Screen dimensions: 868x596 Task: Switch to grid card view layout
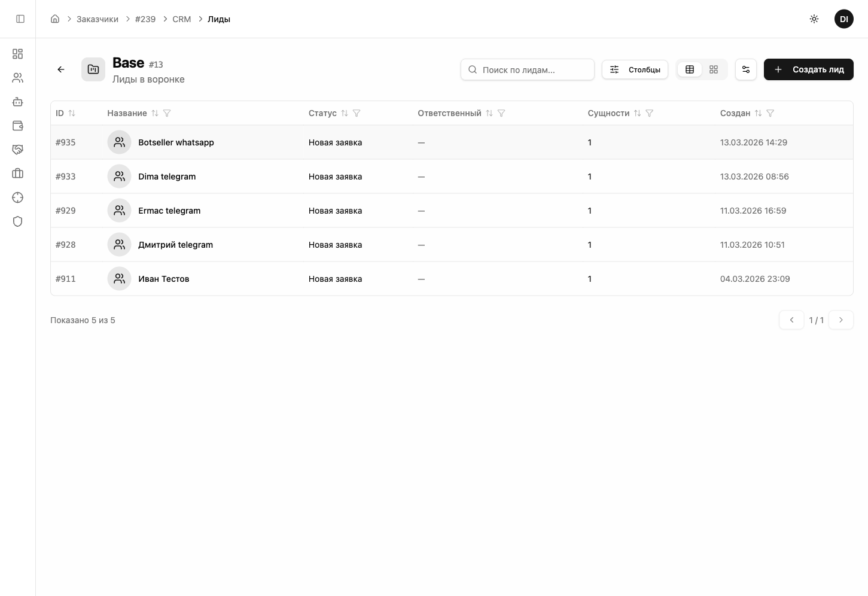714,69
